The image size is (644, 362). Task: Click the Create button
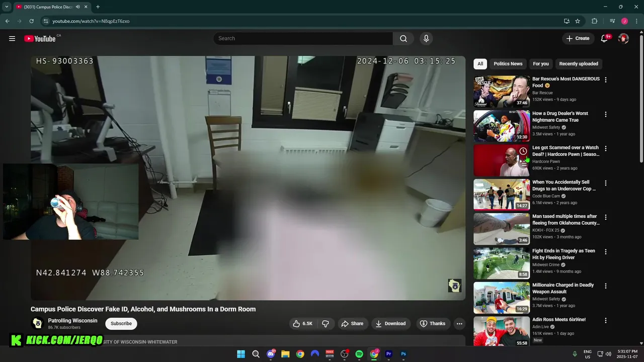pos(578,39)
